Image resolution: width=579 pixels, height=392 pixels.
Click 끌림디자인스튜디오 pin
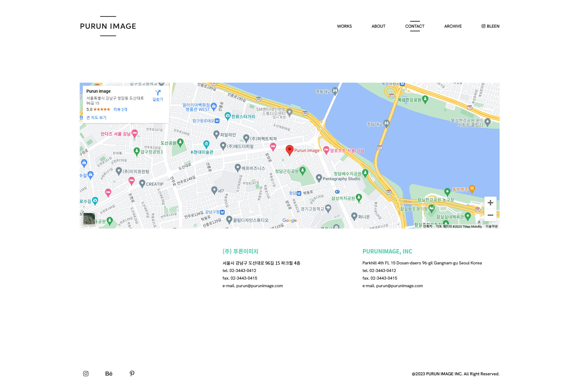tap(229, 220)
